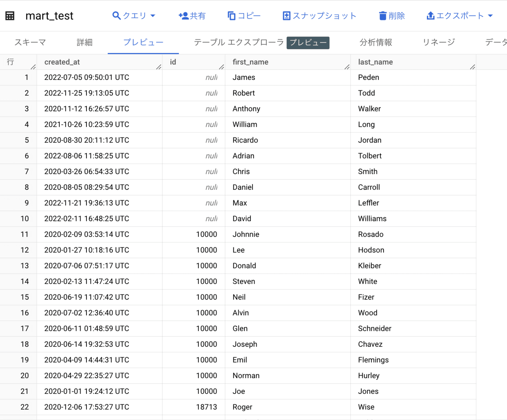Viewport: 507px width, 420px height.
Task: Click the 行 column resize handle
Action: [x=33, y=67]
